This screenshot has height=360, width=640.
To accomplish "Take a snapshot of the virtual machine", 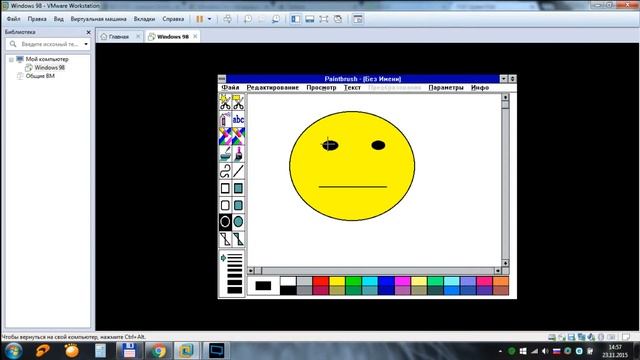I will [248, 19].
